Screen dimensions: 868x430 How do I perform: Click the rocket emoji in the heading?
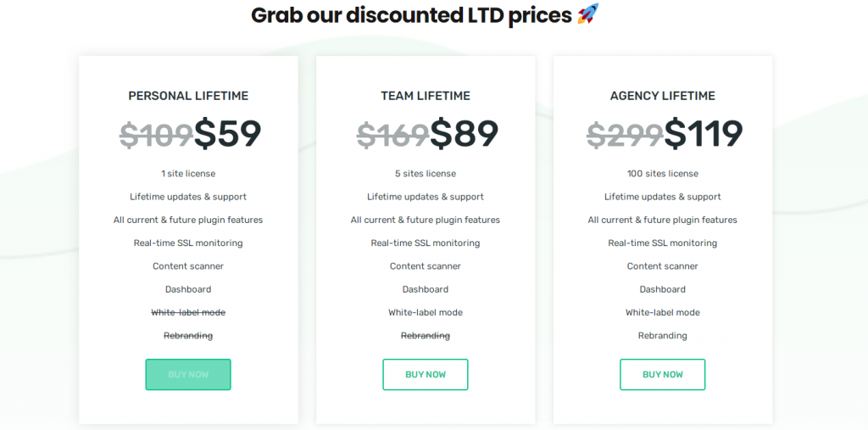click(587, 14)
